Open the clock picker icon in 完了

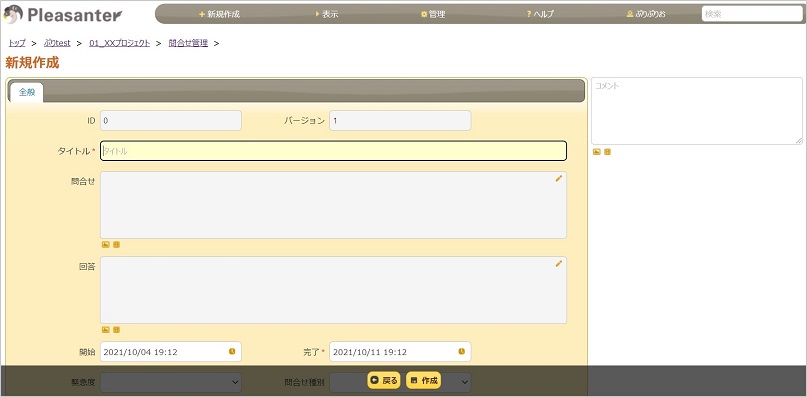click(462, 352)
